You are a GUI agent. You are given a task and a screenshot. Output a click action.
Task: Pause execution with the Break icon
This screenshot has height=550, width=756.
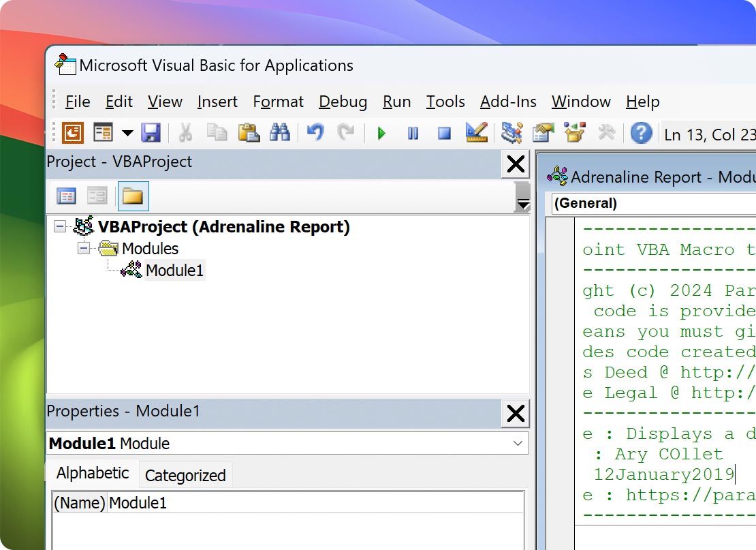pos(412,134)
